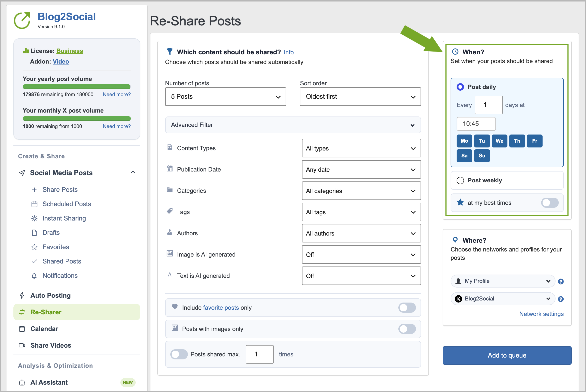Toggle 'Include favorite posts only' switch

click(407, 307)
